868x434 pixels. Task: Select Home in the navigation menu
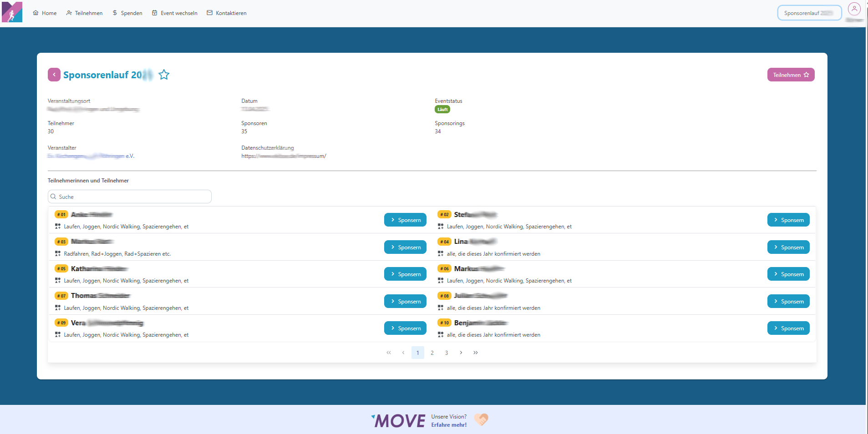click(x=45, y=13)
